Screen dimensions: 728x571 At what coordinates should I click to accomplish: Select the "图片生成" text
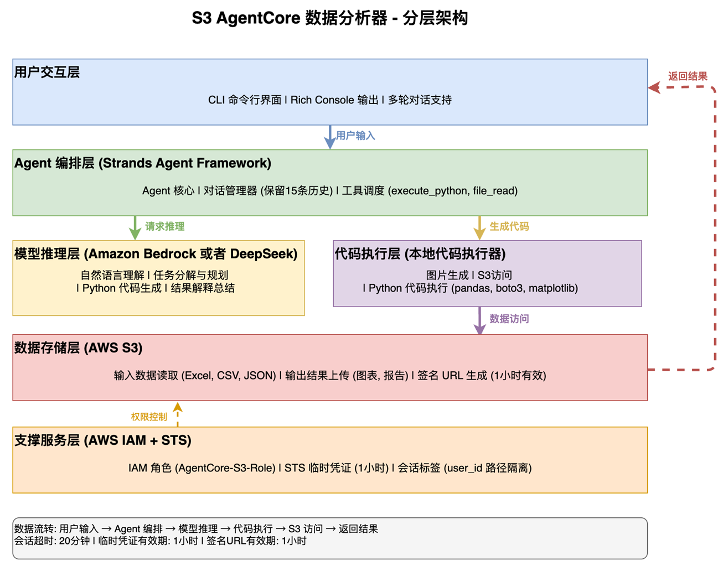click(x=447, y=275)
